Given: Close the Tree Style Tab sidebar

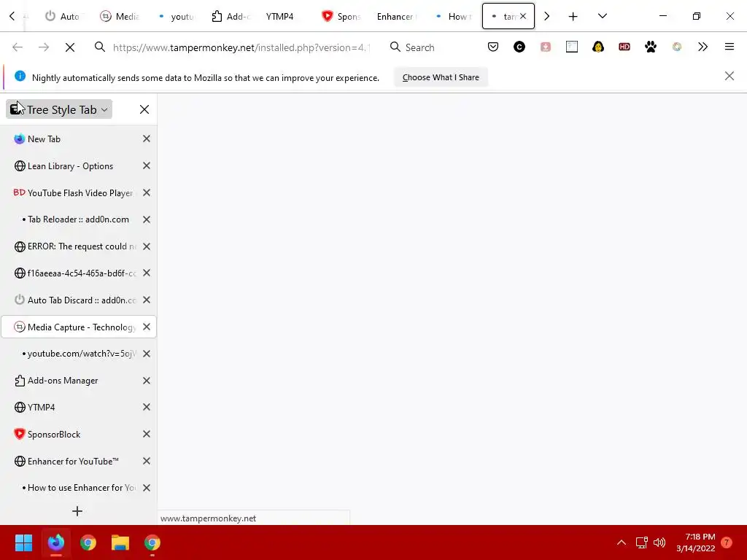Looking at the screenshot, I should click(144, 109).
